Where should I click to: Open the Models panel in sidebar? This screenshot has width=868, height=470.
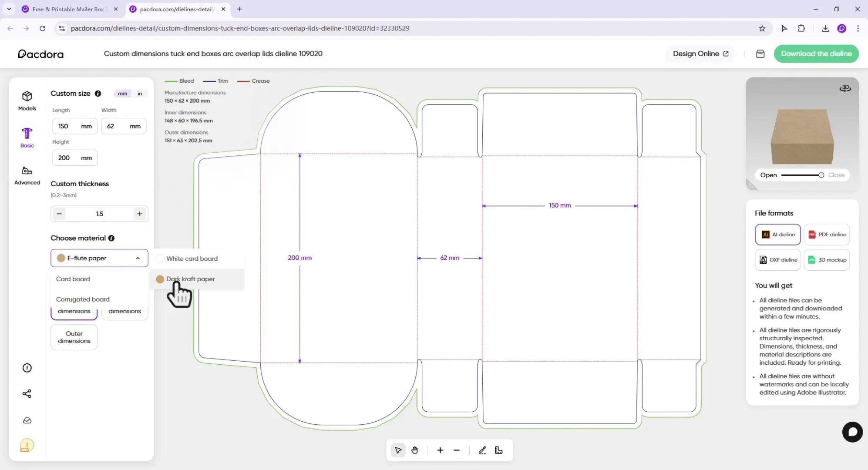point(27,101)
